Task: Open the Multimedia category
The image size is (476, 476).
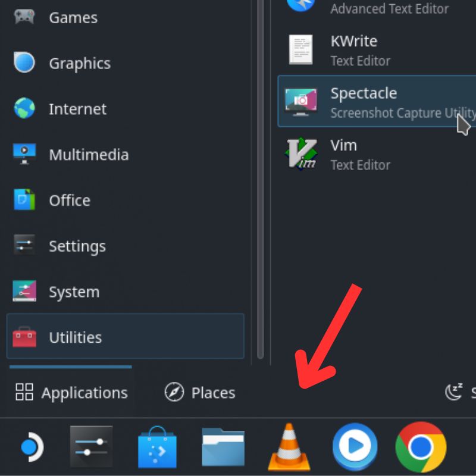Action: click(x=125, y=154)
